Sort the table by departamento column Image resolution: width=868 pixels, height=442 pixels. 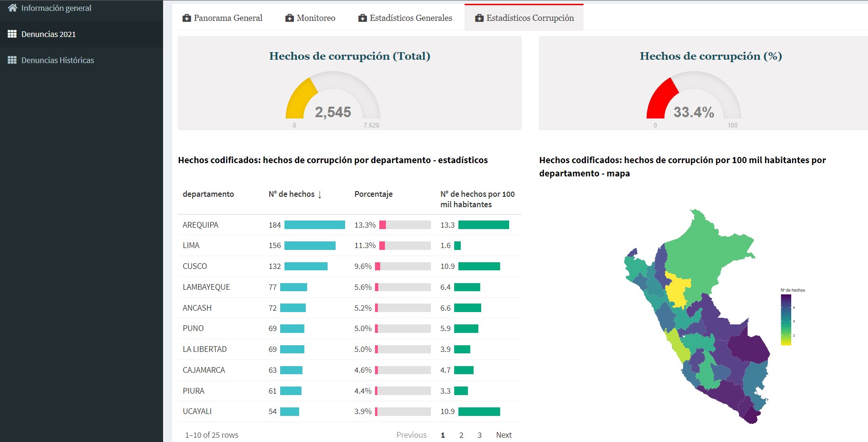pos(208,194)
